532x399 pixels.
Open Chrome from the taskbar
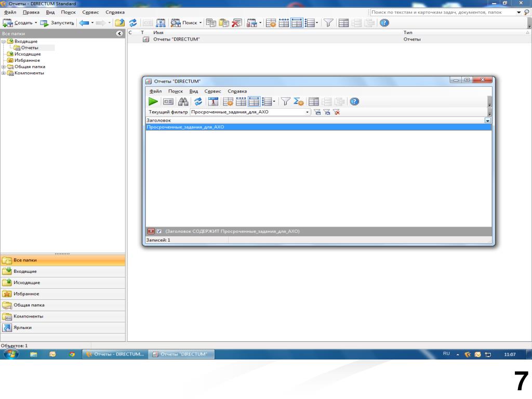coord(72,354)
